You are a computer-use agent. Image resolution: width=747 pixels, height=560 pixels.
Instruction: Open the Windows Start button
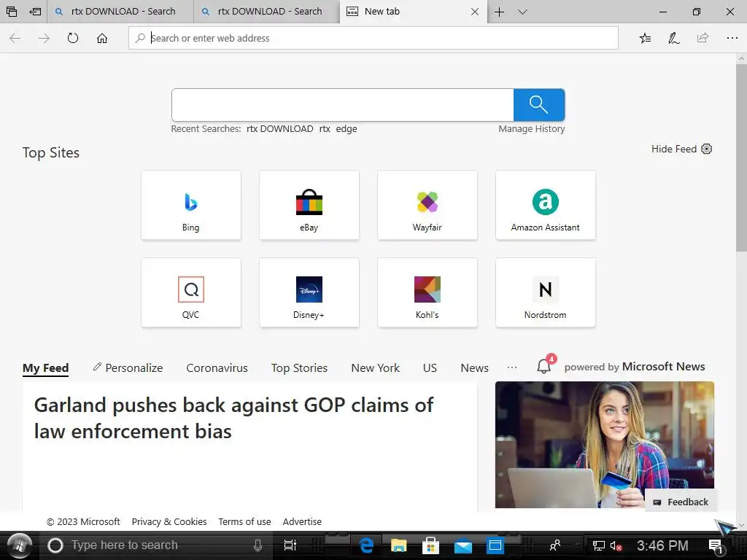(20, 545)
